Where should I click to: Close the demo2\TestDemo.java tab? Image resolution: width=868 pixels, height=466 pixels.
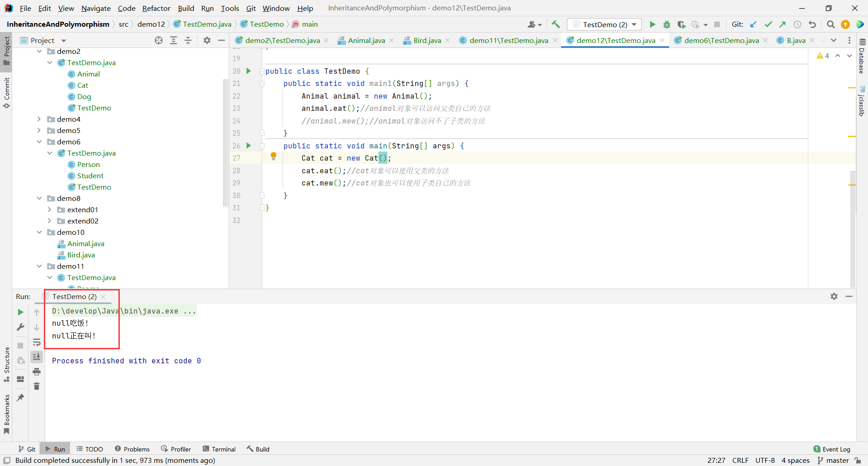click(x=326, y=40)
